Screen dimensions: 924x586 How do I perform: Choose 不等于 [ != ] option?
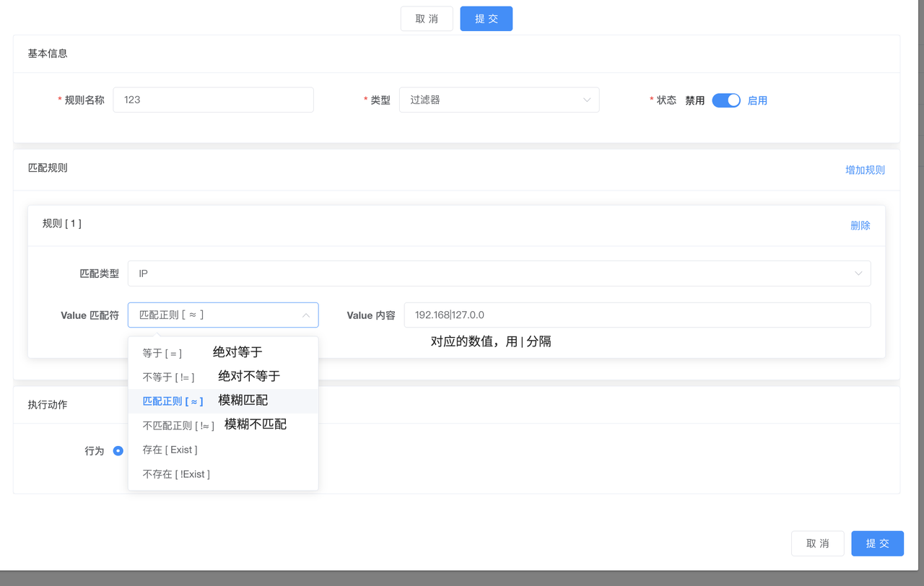coord(168,377)
